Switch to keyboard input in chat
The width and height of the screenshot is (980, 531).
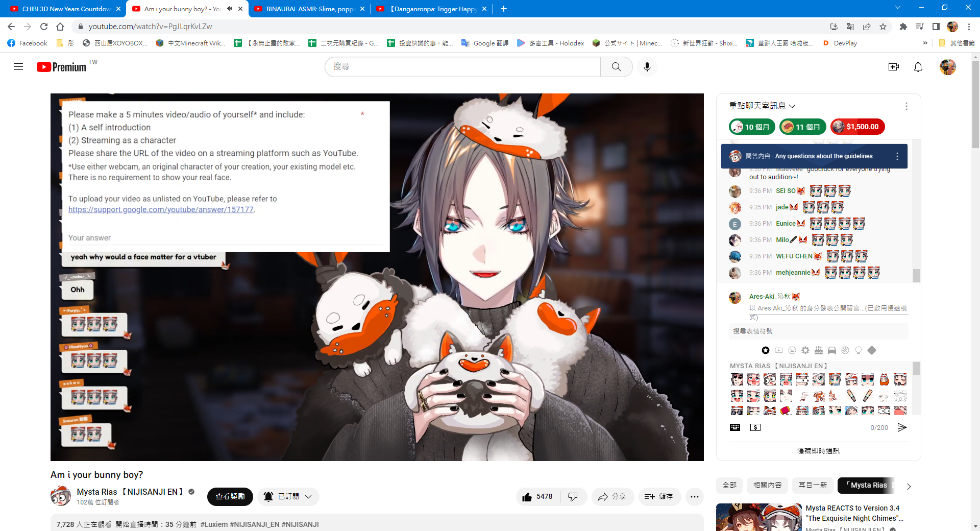pyautogui.click(x=735, y=427)
